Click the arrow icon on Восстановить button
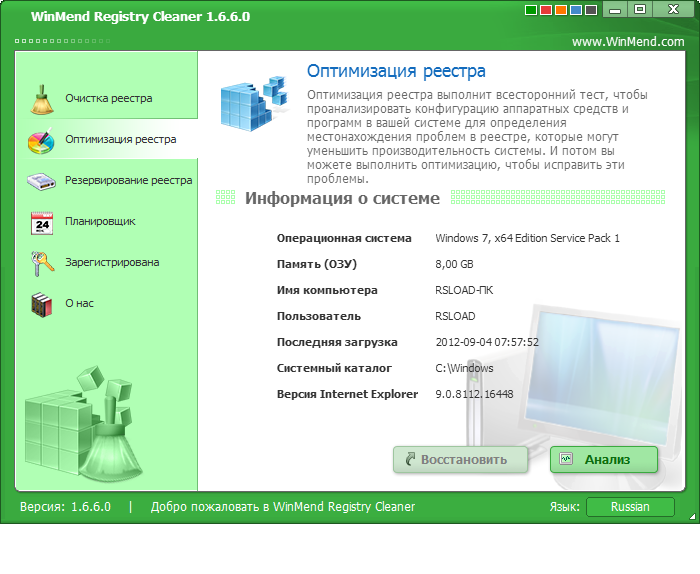This screenshot has height=574, width=700. [410, 459]
